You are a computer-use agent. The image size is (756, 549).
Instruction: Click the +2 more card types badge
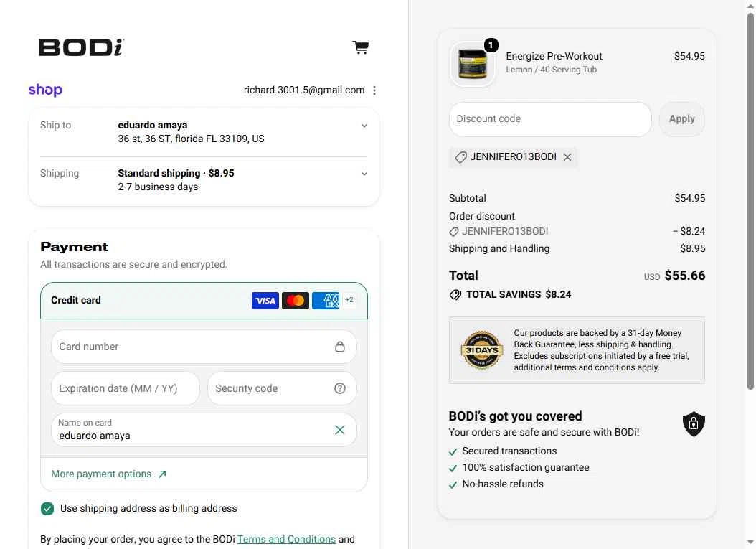coord(349,300)
